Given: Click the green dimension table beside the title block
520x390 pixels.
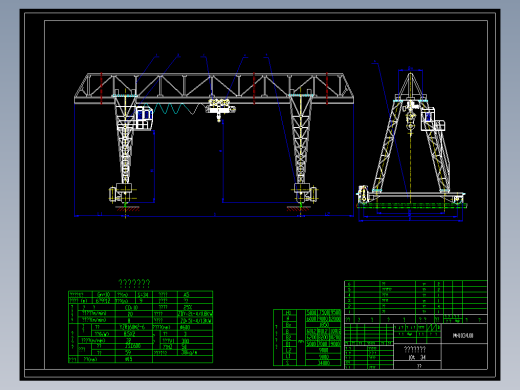Looking at the screenshot, I should tap(307, 337).
